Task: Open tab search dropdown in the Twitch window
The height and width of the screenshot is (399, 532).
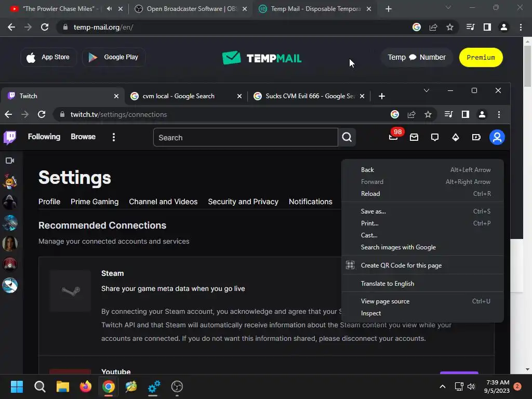Action: pyautogui.click(x=427, y=90)
